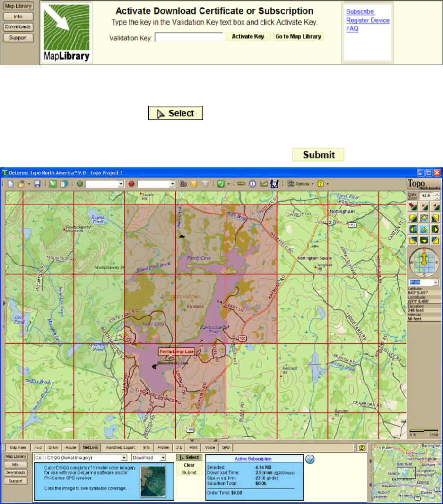443x504 pixels.
Task: Pan map north with up arrow icon
Action: coord(424,218)
